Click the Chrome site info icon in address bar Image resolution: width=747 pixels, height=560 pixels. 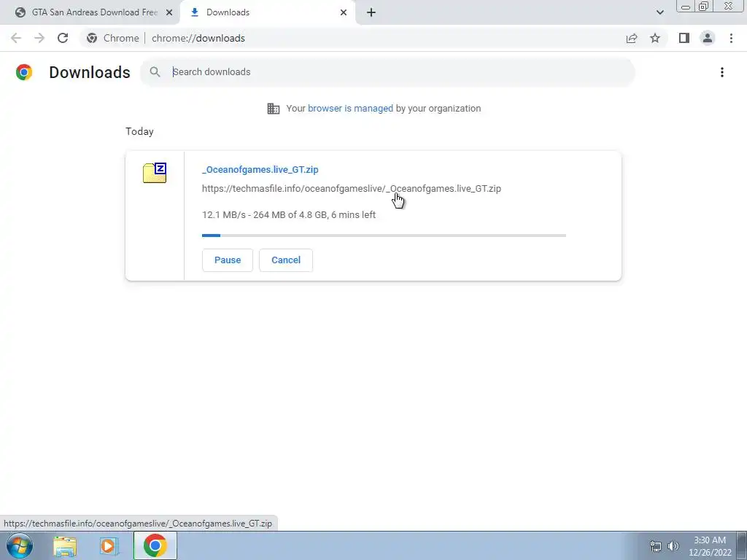click(92, 38)
